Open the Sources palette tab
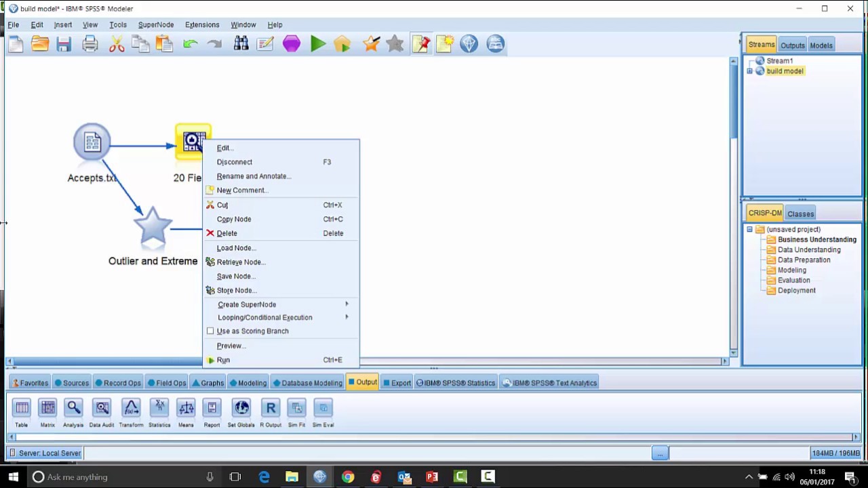The width and height of the screenshot is (868, 488). [71, 383]
